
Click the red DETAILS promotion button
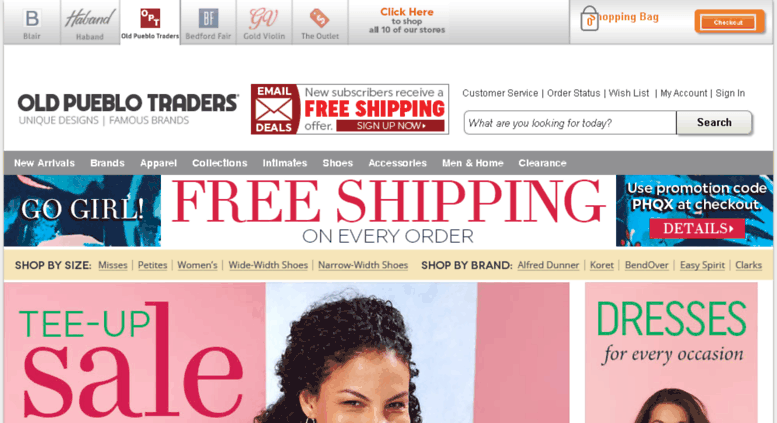point(697,228)
